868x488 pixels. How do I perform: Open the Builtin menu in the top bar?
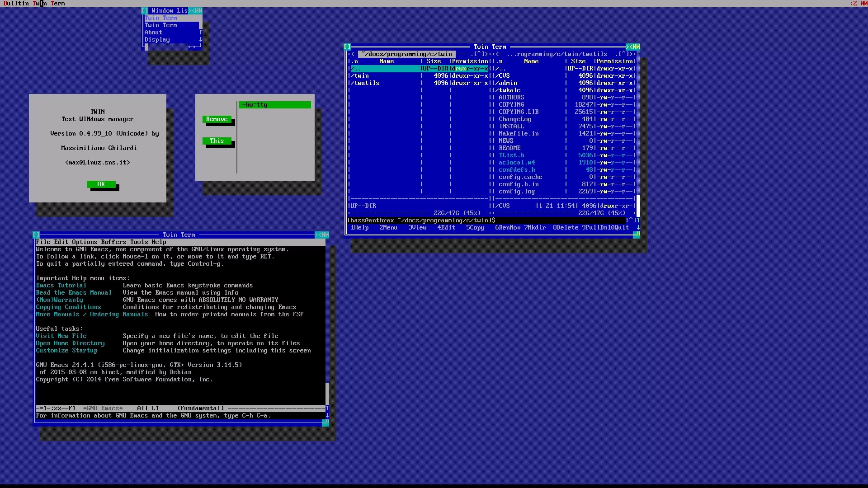[x=16, y=3]
